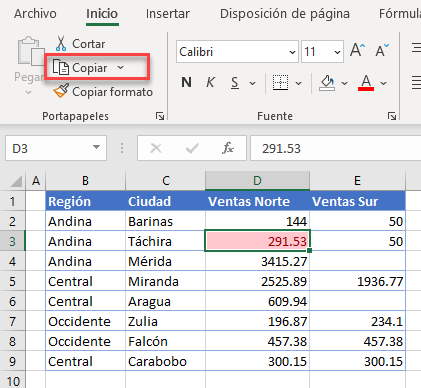Select cell containing Miranda
Screen dimensions: 421x388
166,281
